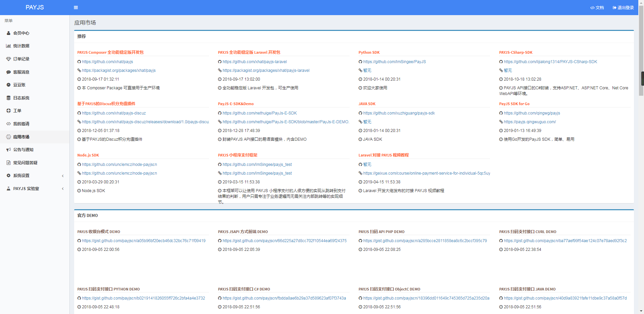Expand the 系统设置 submenu arrow
The height and width of the screenshot is (314, 644).
click(x=63, y=176)
